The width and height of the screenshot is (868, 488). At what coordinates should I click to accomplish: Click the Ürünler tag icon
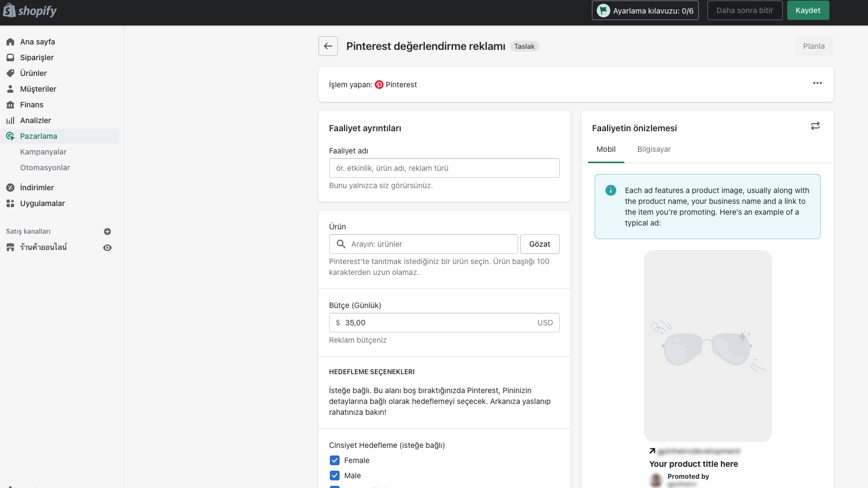tap(10, 73)
